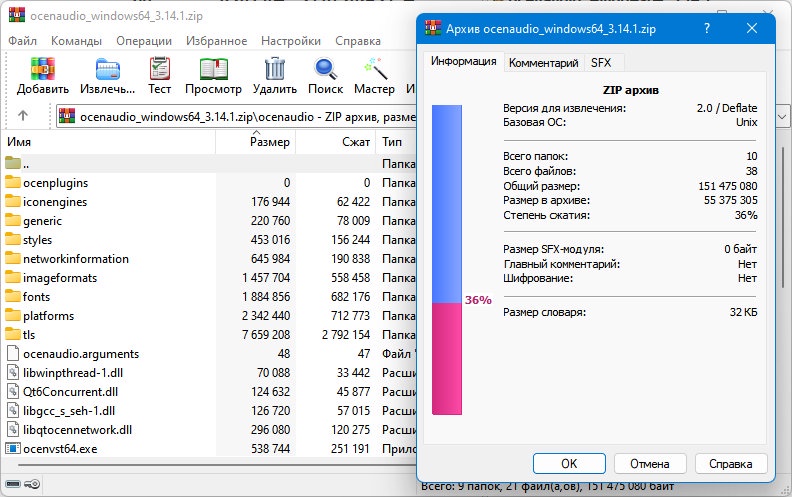The width and height of the screenshot is (792, 497).
Task: Go up one folder level arrow
Action: [23, 116]
